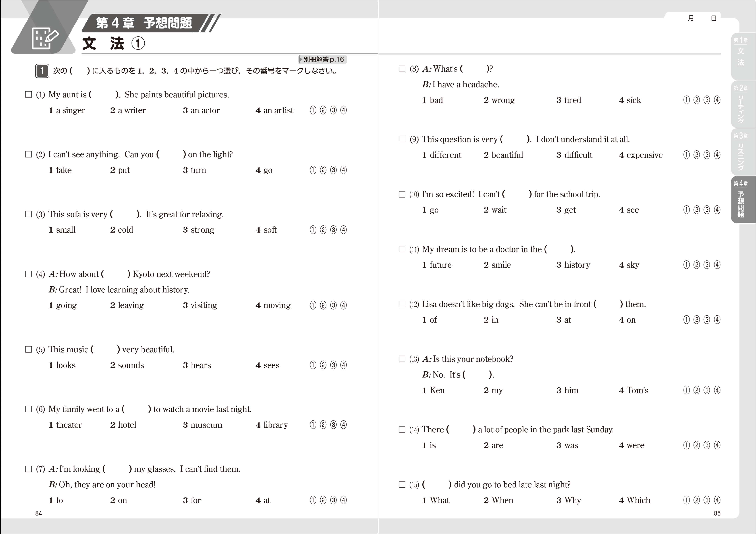Click the boxed number 1 section icon

(x=42, y=71)
